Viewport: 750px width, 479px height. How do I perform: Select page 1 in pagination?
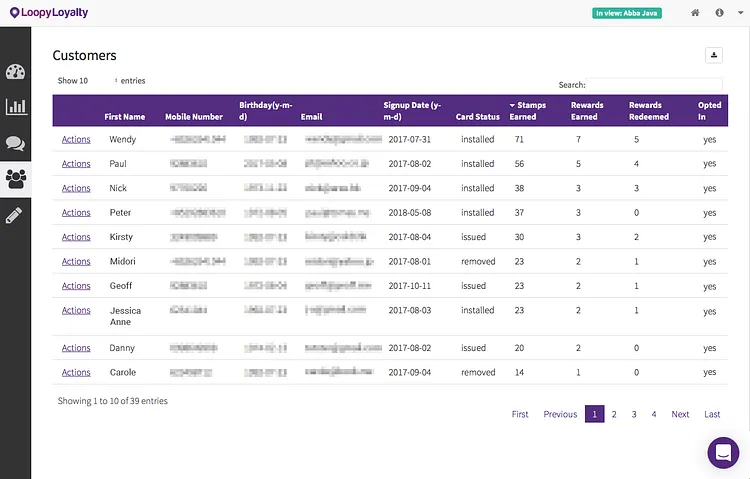click(x=595, y=414)
